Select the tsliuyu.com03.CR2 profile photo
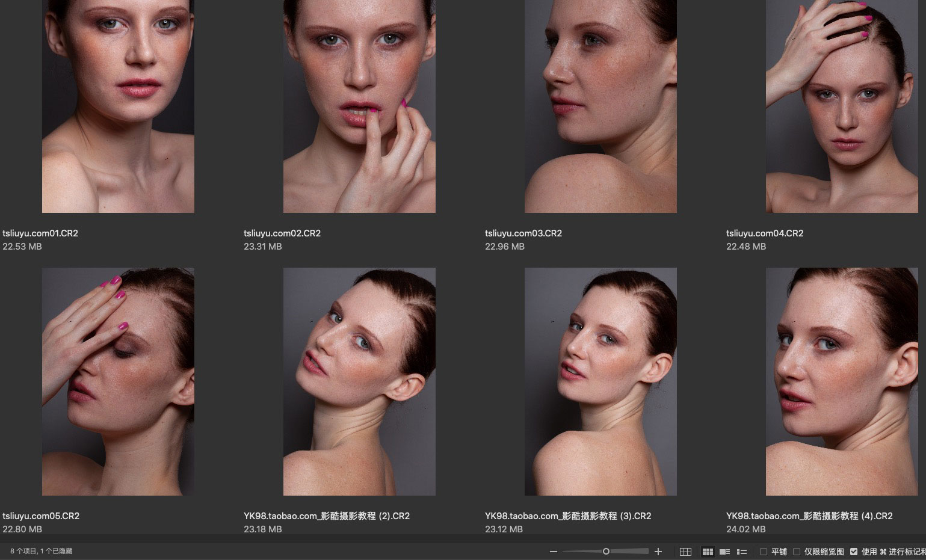Viewport: 926px width, 560px height. point(600,106)
